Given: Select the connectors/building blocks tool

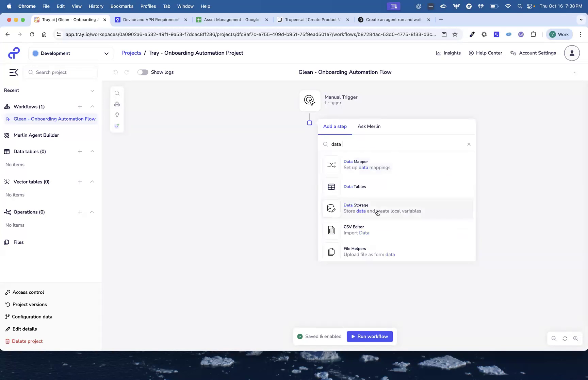Looking at the screenshot, I should click(117, 104).
